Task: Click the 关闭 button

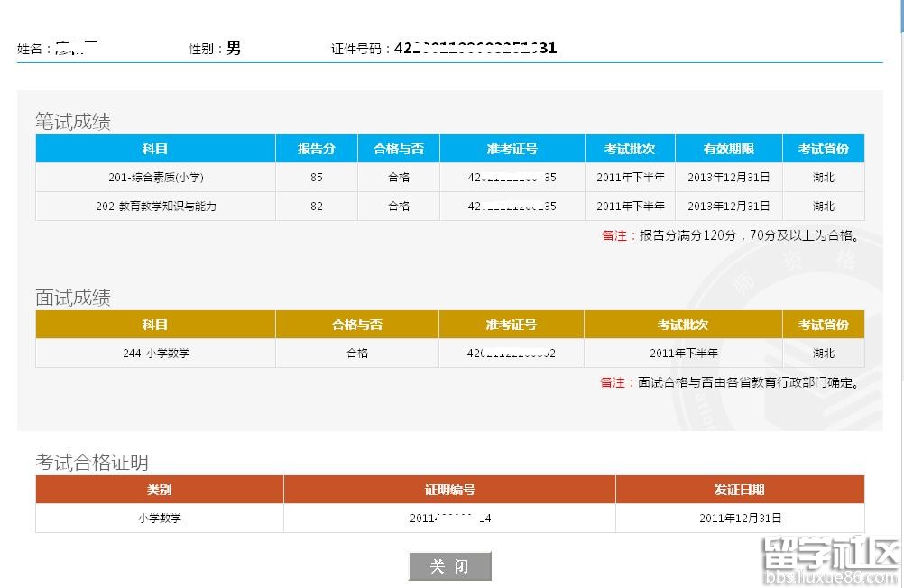Action: pyautogui.click(x=449, y=566)
